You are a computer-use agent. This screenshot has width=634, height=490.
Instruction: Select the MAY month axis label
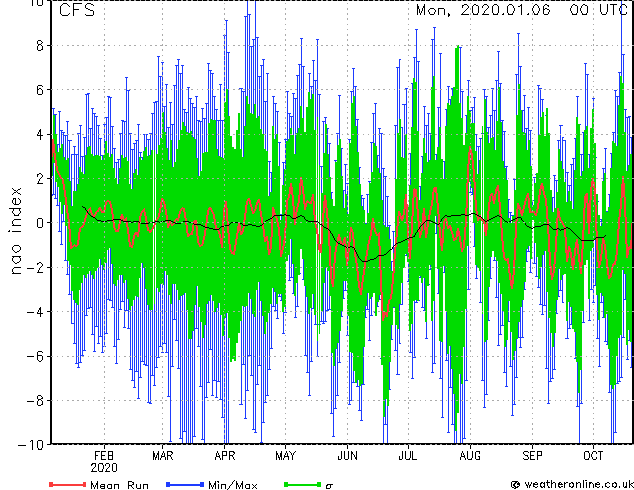(x=285, y=456)
